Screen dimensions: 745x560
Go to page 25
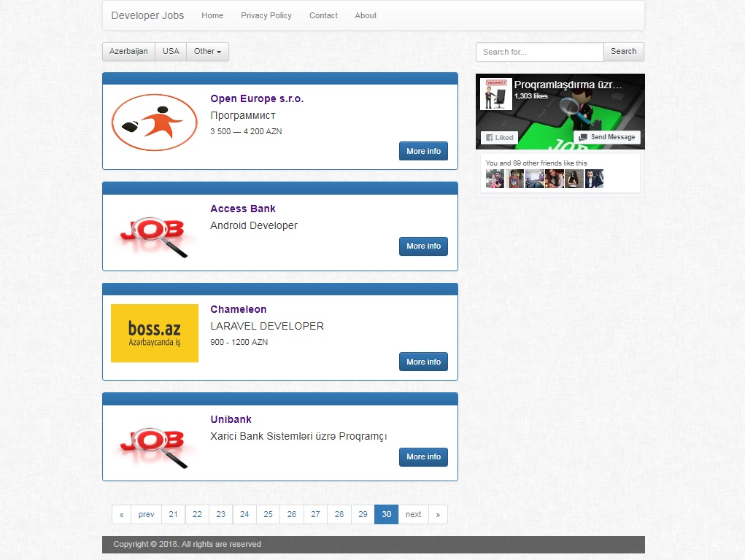coord(268,514)
